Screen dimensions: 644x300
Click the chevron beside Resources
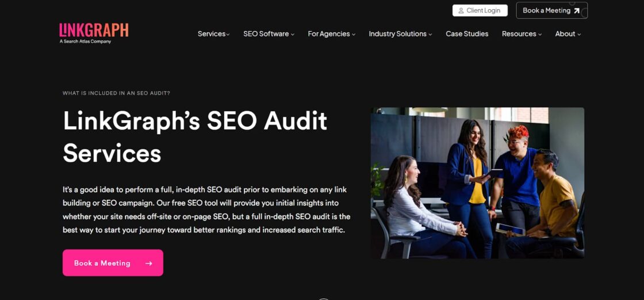pyautogui.click(x=540, y=34)
